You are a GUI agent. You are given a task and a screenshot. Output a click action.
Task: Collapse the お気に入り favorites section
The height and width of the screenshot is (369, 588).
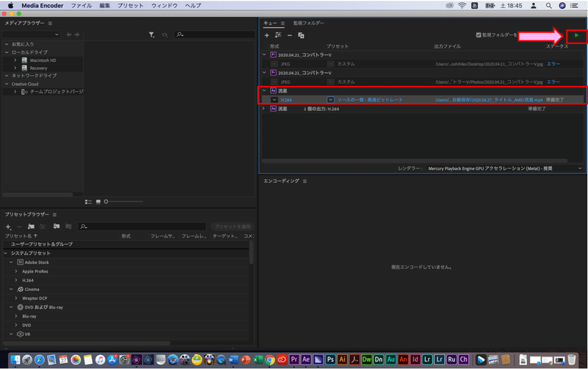click(x=7, y=44)
